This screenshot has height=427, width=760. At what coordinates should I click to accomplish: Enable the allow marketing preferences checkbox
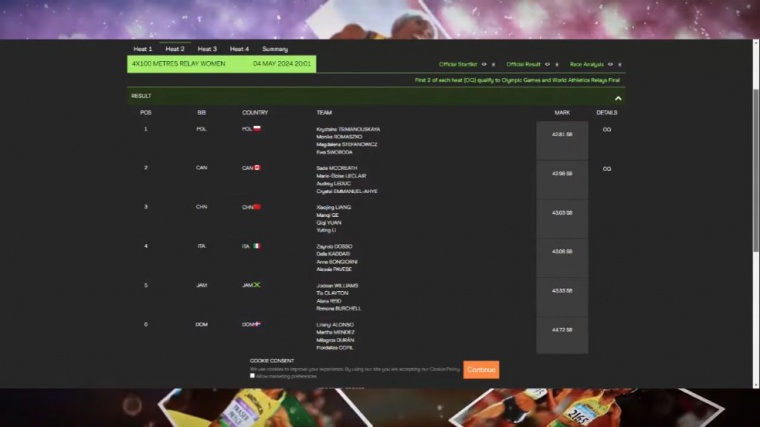coord(253,376)
